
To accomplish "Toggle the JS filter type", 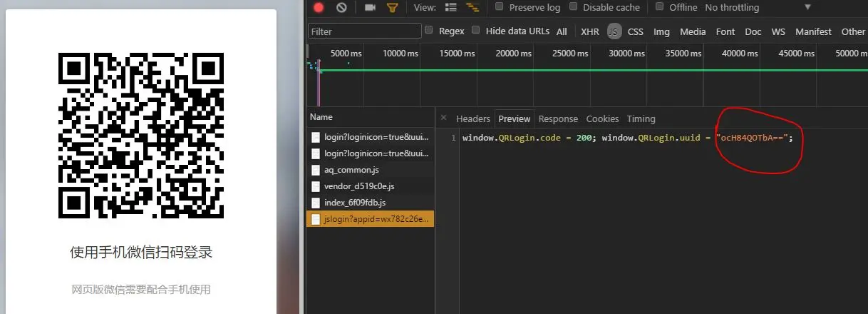I will click(614, 31).
